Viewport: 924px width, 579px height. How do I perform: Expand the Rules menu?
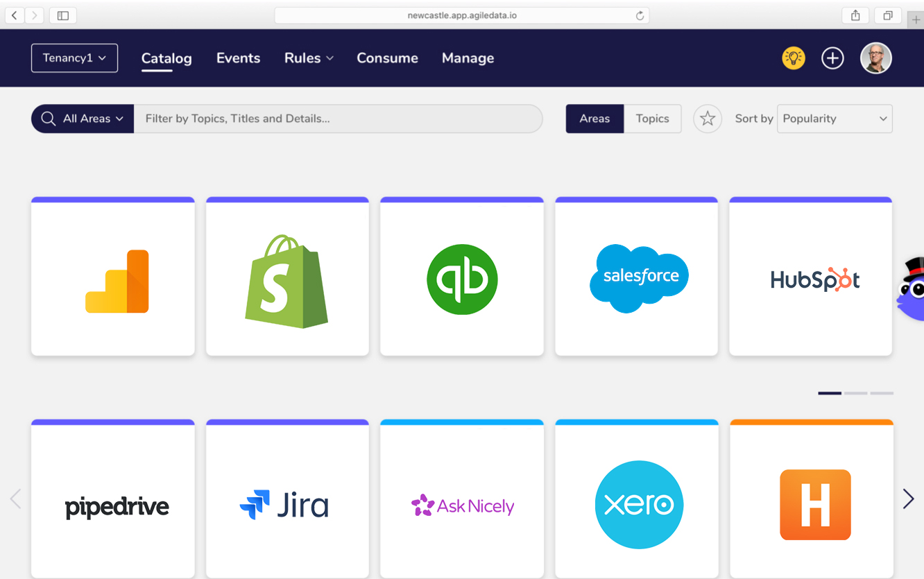309,58
